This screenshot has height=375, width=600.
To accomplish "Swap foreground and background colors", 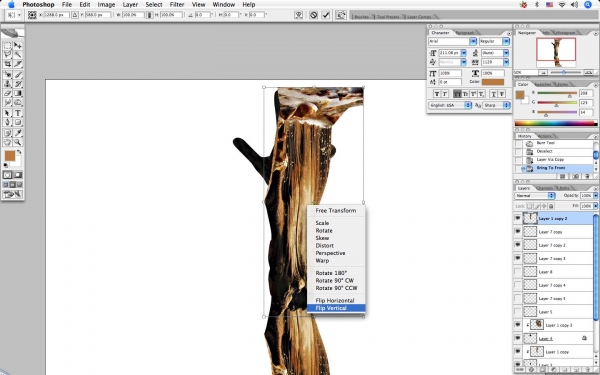I will click(x=19, y=152).
